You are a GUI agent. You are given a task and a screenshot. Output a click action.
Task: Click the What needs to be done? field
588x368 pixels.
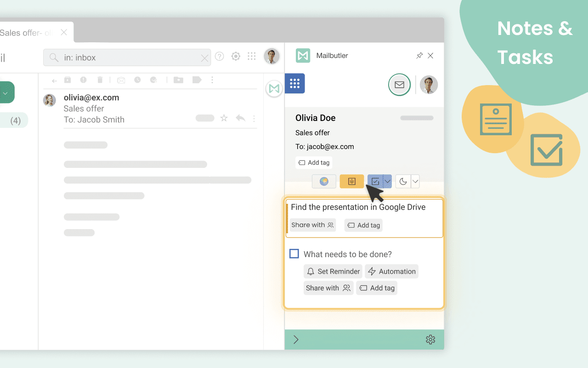[x=348, y=254]
